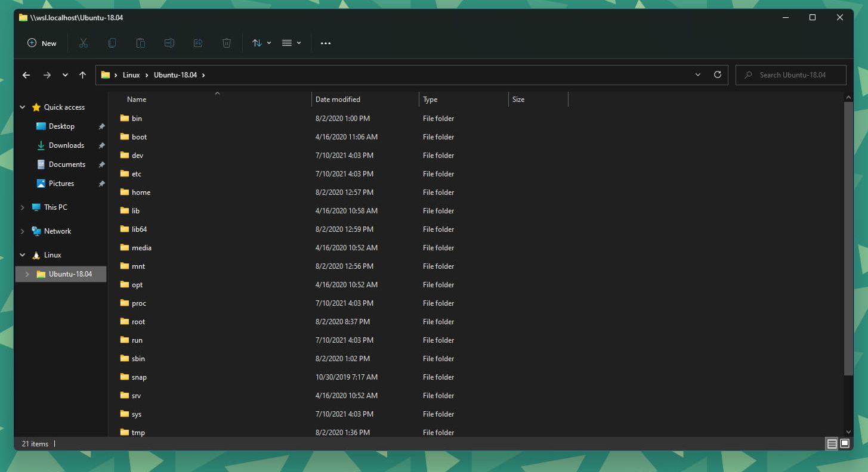868x472 pixels.
Task: Select the media folder icon
Action: pyautogui.click(x=124, y=247)
